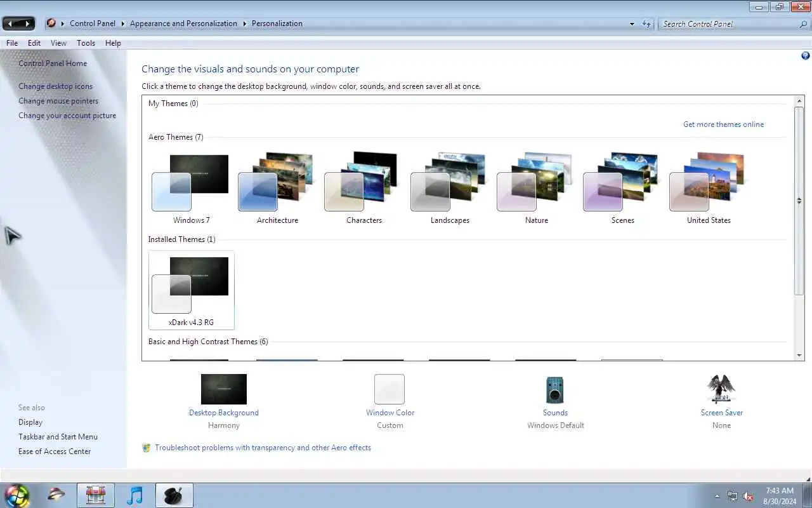This screenshot has width=812, height=508.
Task: Open the red curtain app in taskbar
Action: point(96,495)
